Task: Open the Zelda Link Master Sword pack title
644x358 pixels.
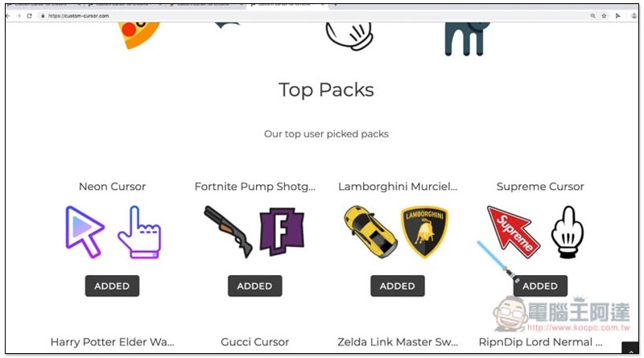Action: pos(398,342)
